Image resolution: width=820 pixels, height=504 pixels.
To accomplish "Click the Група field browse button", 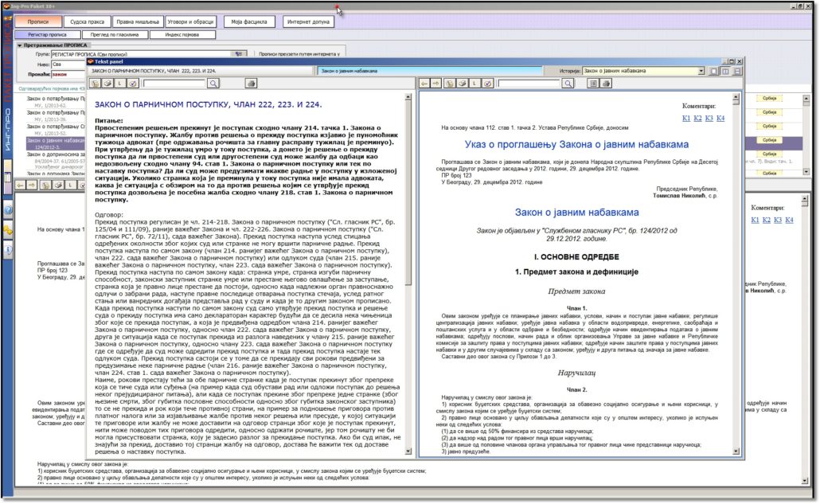I will [x=239, y=54].
